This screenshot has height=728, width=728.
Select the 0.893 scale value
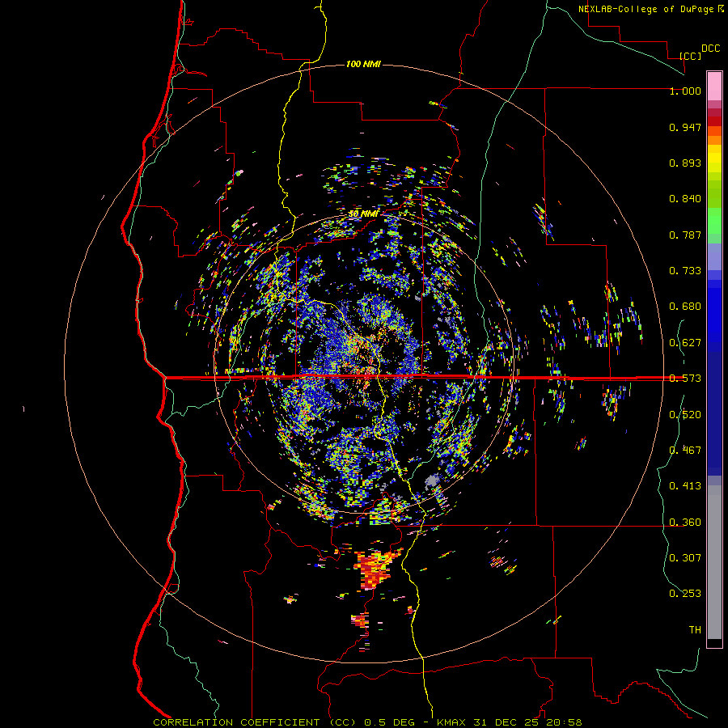pos(685,163)
